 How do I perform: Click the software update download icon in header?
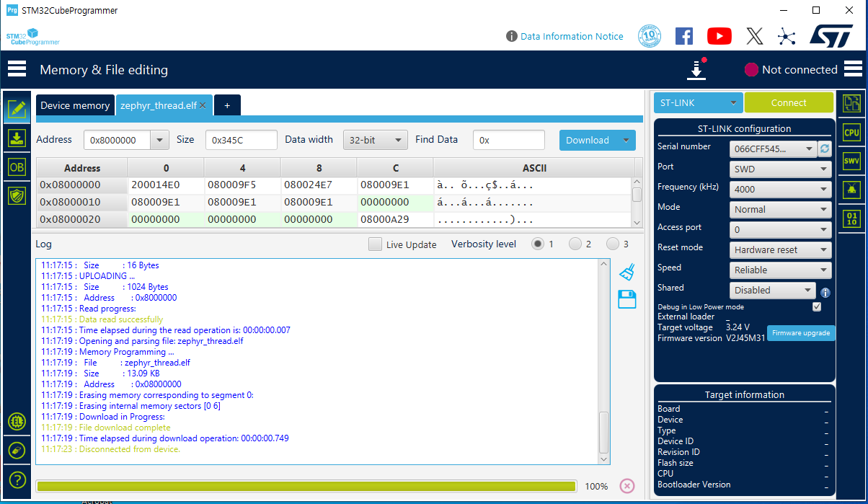[696, 69]
